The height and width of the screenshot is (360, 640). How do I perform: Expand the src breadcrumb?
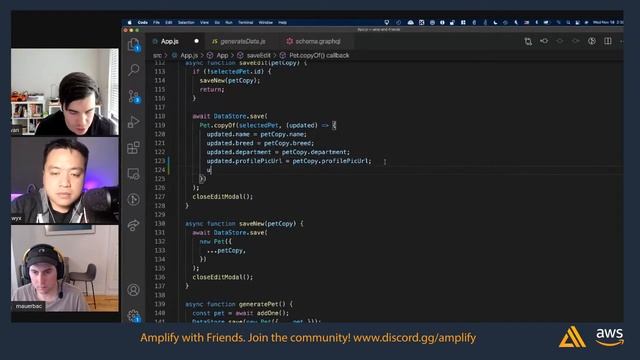point(157,56)
